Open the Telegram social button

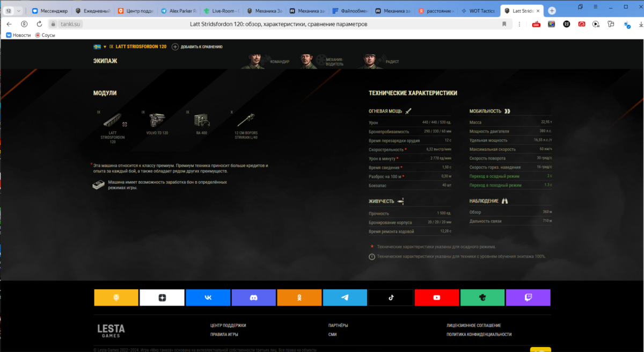(345, 297)
